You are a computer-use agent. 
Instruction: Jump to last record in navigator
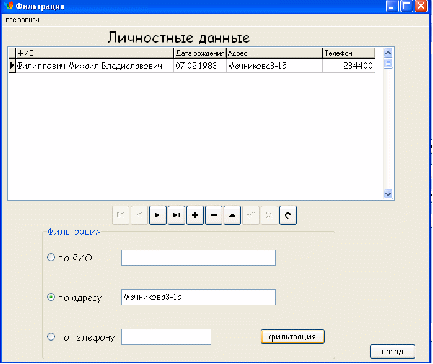click(x=176, y=215)
